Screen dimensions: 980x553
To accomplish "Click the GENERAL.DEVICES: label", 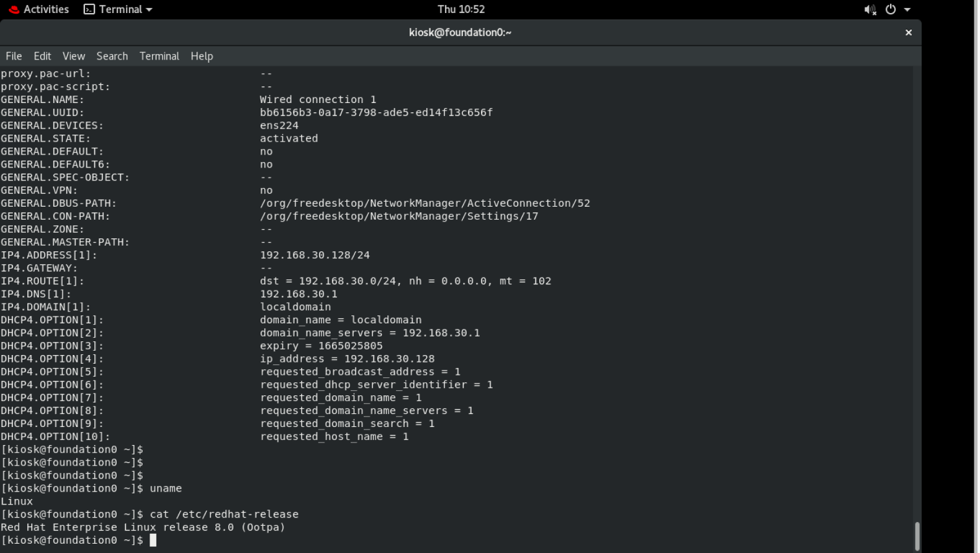I will point(52,125).
